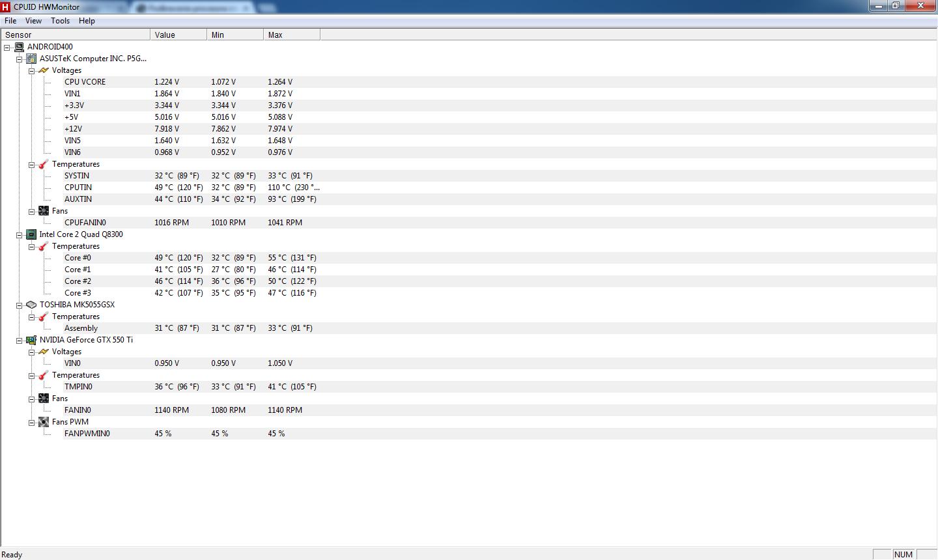Select the NVIDIA GeForce GTX 550 Ti card icon
Screen dimensions: 938x560
point(31,340)
